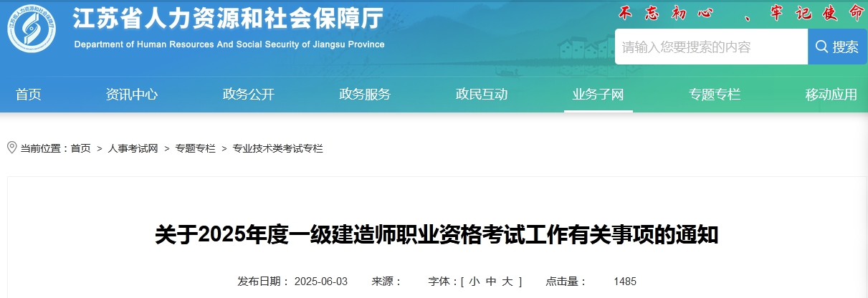Screen dimensions: 868x298
Task: Switch to the 业务子网 navigation tab
Action: click(x=598, y=95)
